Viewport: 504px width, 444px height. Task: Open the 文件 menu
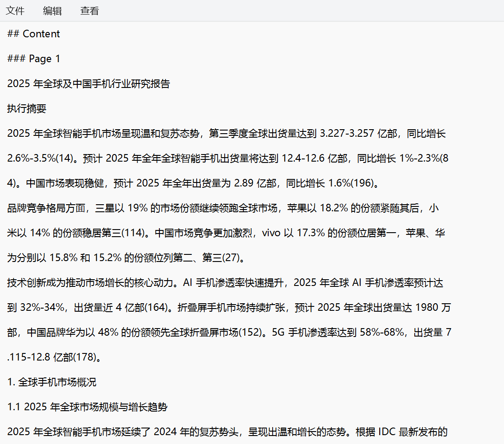(x=15, y=11)
